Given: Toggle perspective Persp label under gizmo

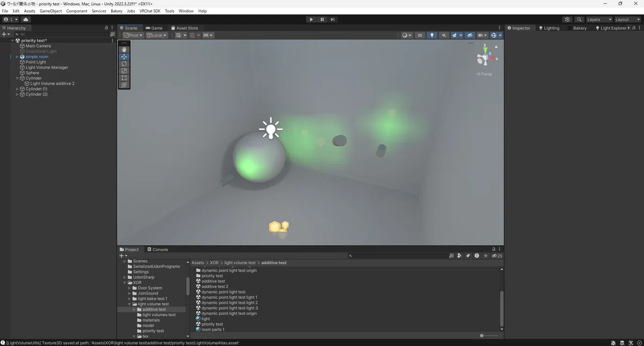Looking at the screenshot, I should tap(485, 74).
